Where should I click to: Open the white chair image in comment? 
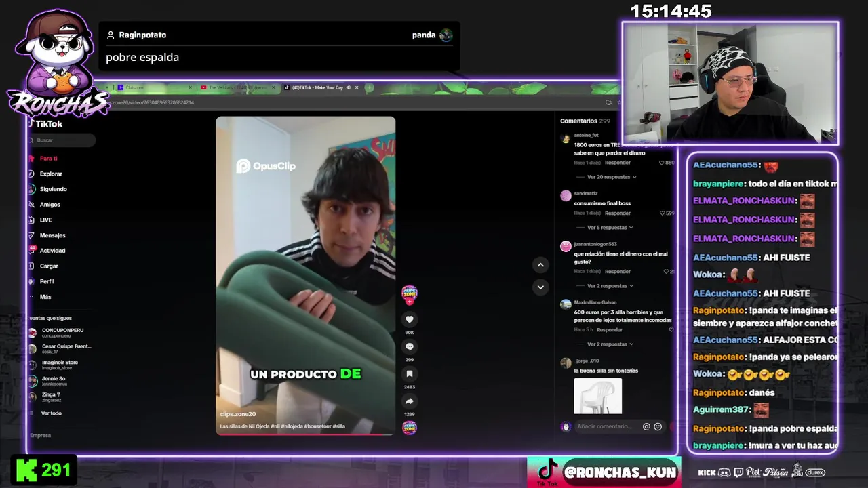click(x=598, y=396)
